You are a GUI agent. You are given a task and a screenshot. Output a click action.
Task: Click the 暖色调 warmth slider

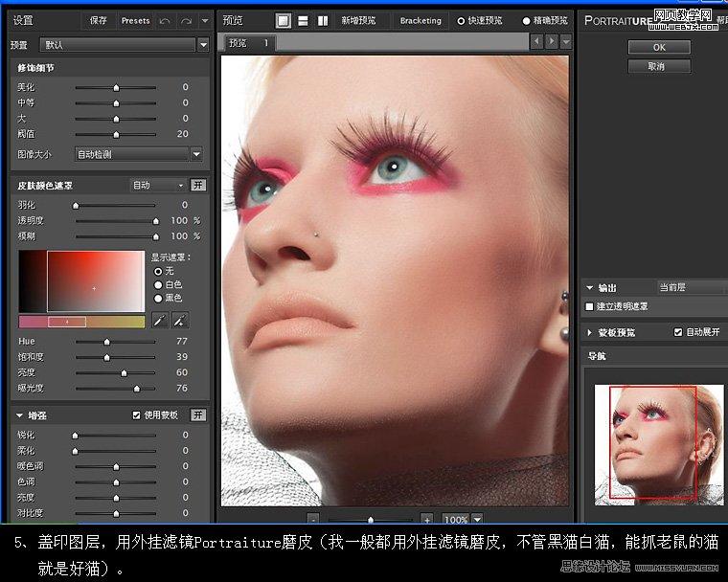click(116, 466)
